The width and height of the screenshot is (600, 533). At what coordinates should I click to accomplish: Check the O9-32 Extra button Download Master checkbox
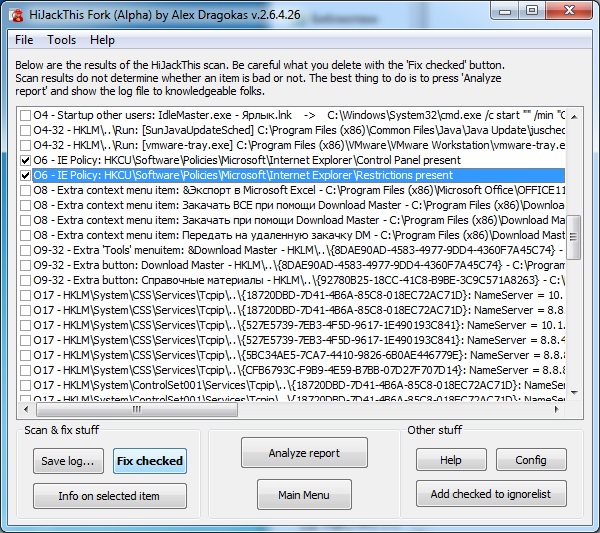(x=25, y=265)
